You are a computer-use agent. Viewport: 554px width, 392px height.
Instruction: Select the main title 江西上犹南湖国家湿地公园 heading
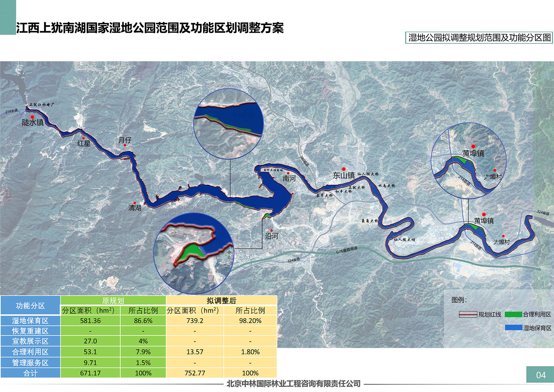(x=150, y=28)
